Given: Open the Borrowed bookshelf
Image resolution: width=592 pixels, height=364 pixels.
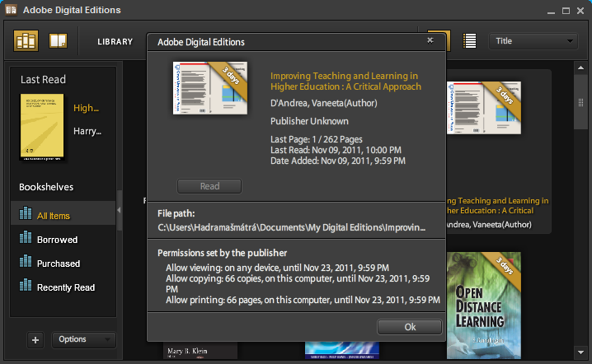Looking at the screenshot, I should pyautogui.click(x=57, y=240).
